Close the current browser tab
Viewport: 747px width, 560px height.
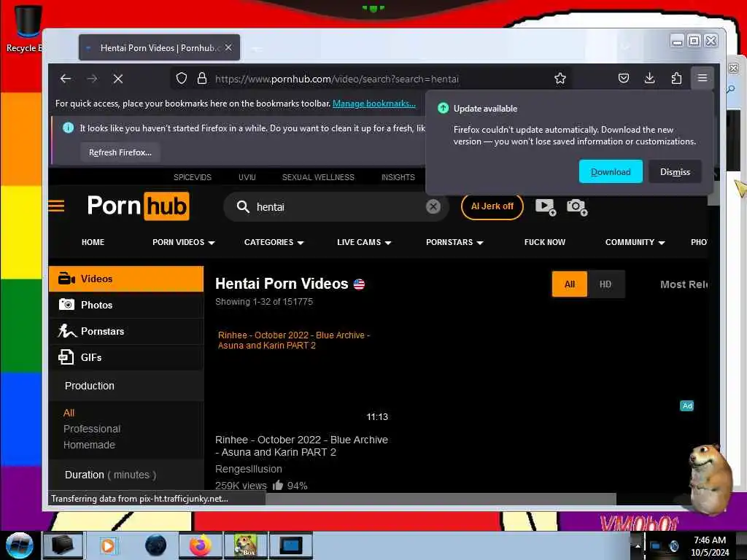[x=228, y=47]
